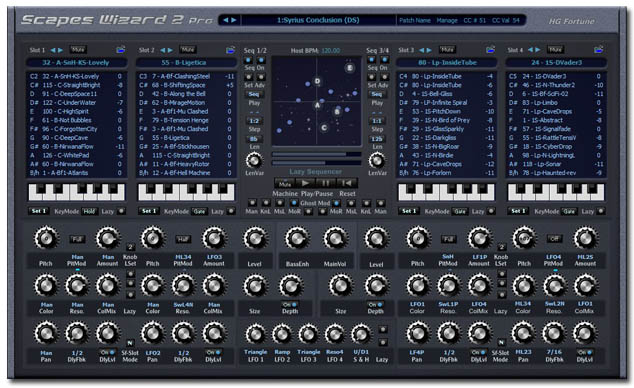
Task: Open Patch Name in the top bar
Action: coord(414,20)
